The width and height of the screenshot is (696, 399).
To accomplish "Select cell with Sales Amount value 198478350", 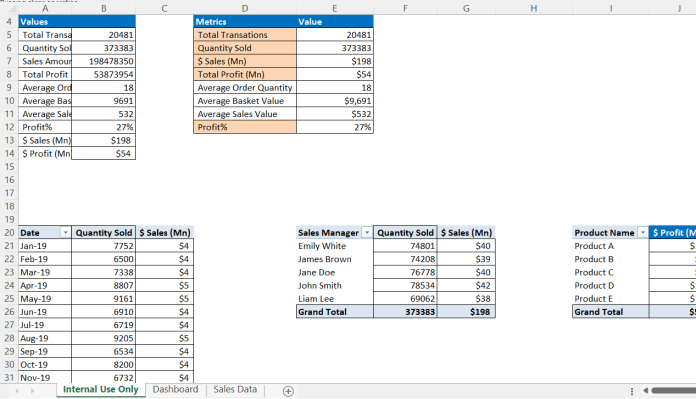I will [103, 61].
